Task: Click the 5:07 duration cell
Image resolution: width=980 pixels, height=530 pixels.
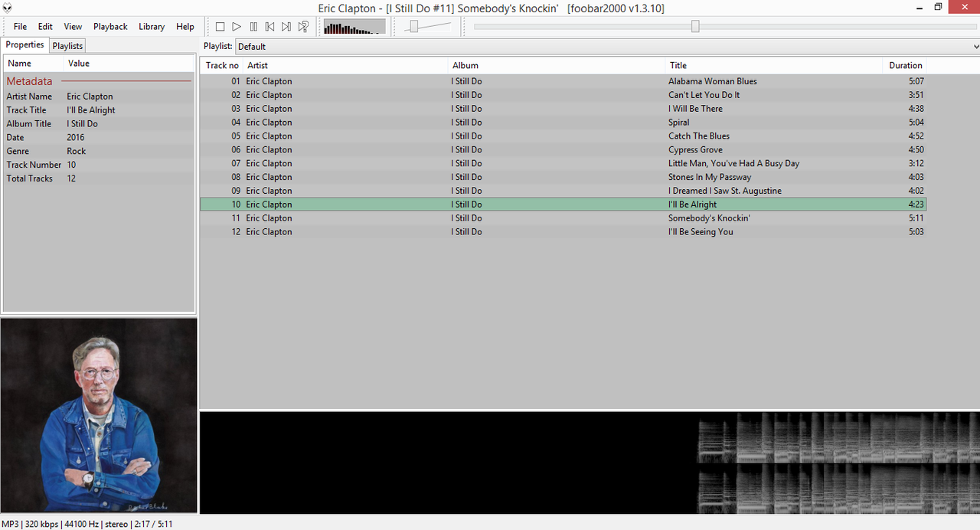Action: point(916,81)
